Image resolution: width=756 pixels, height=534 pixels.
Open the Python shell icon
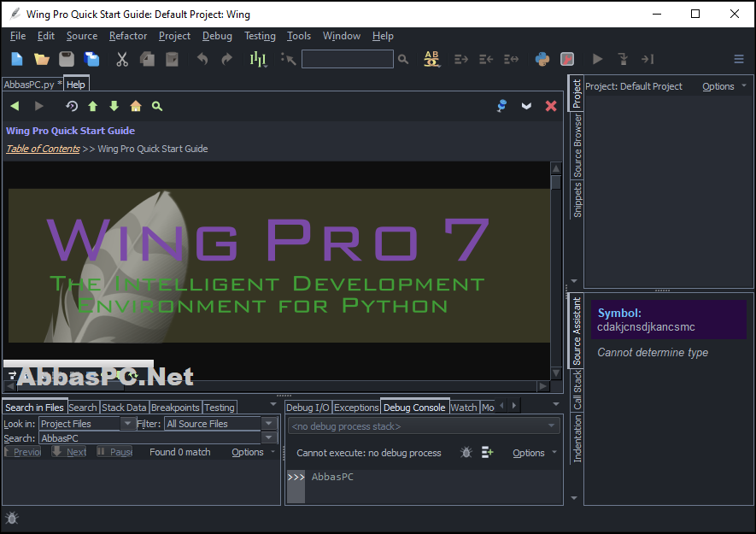pyautogui.click(x=542, y=59)
